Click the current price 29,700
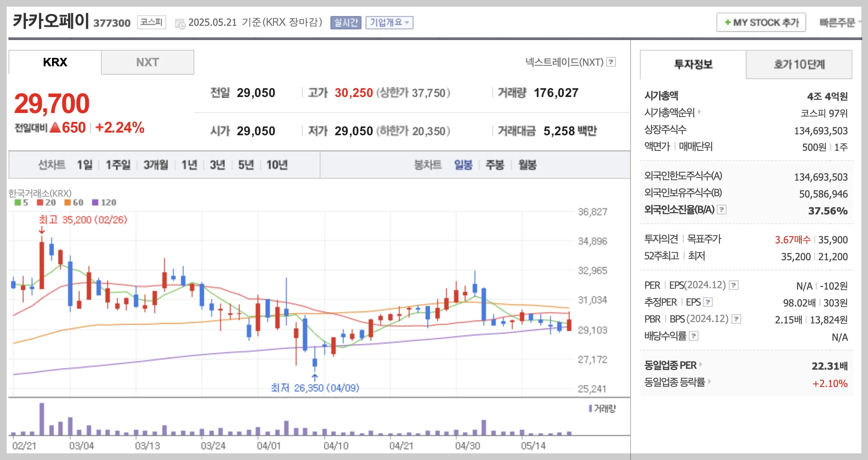The image size is (868, 460). pyautogui.click(x=52, y=103)
